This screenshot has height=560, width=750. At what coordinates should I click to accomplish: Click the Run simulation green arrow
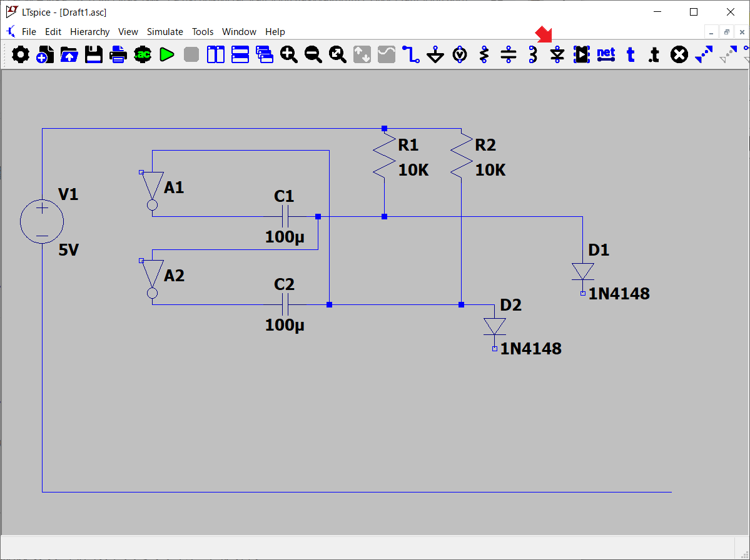coord(166,55)
